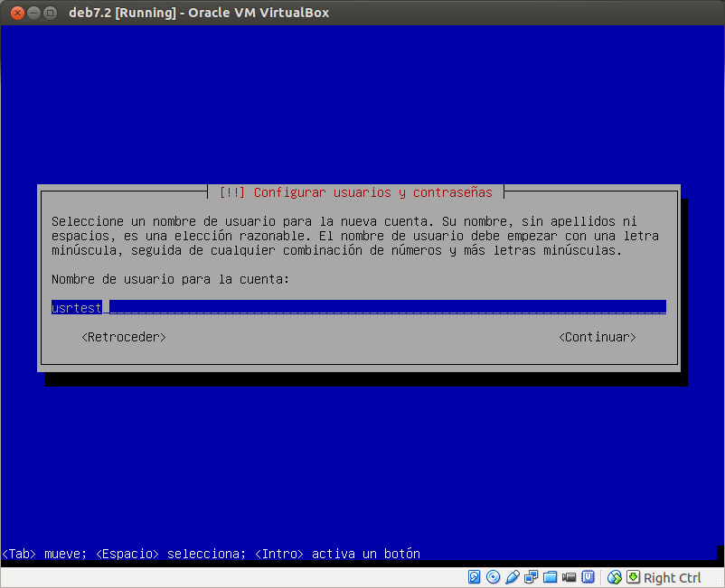Click the video capture status icon
Viewport: 725px width, 588px height.
(x=570, y=576)
